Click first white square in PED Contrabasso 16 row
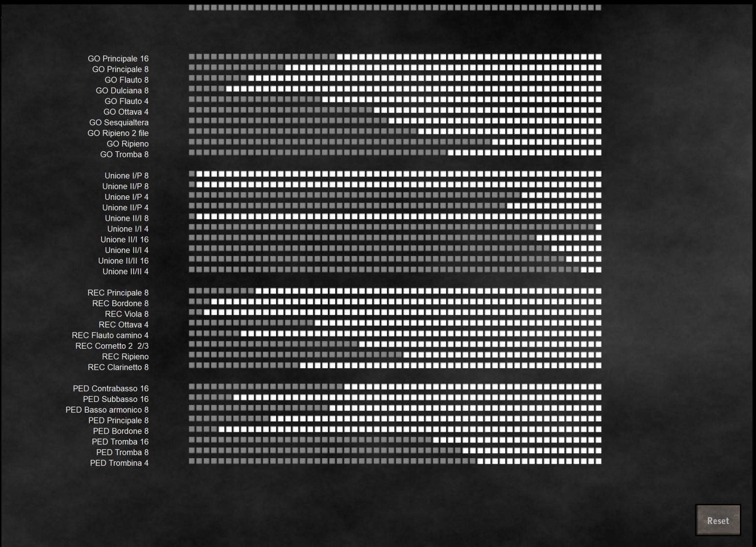756x547 pixels. click(347, 387)
